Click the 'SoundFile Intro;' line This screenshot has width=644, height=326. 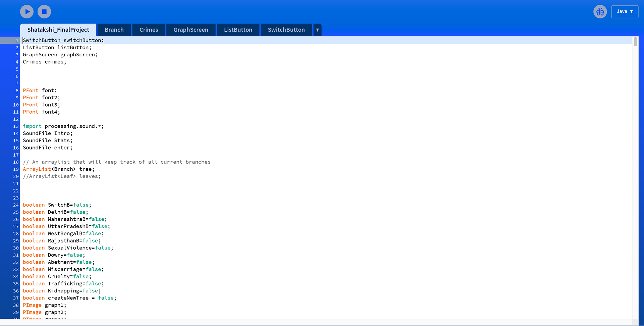click(48, 133)
